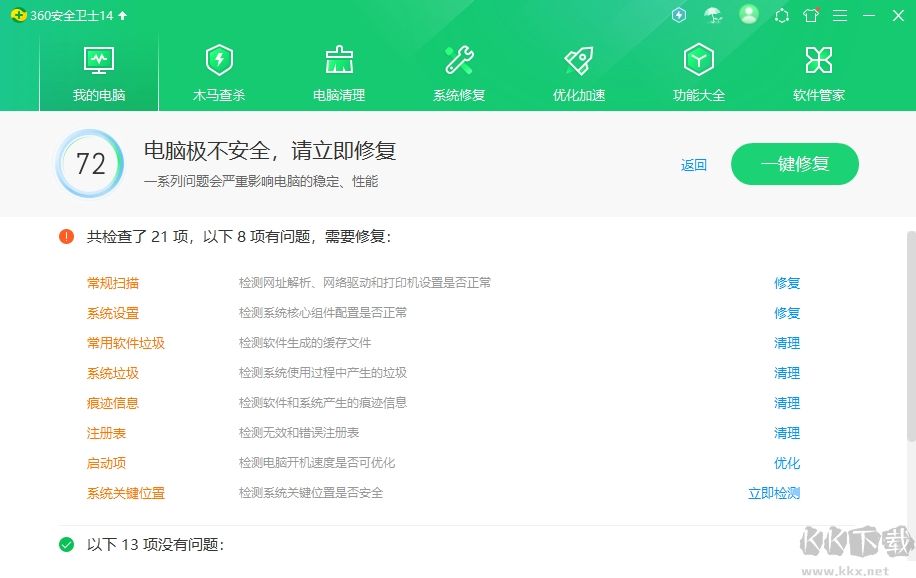916x578 pixels.
Task: Select the 系统设置 item name
Action: click(x=113, y=313)
